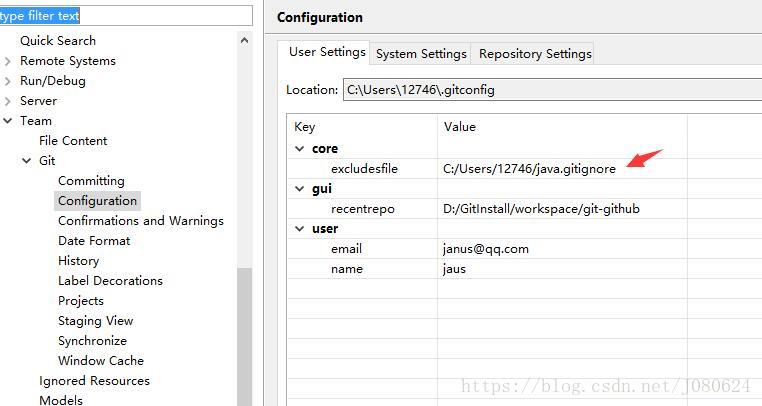762x406 pixels.
Task: Open Remote Systems preferences
Action: (68, 61)
